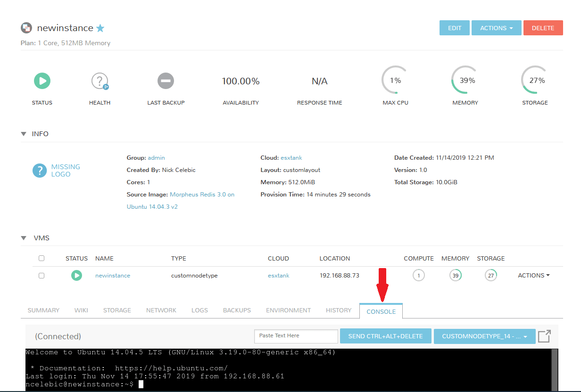Open the newinstance row Actions dropdown

pyautogui.click(x=533, y=276)
